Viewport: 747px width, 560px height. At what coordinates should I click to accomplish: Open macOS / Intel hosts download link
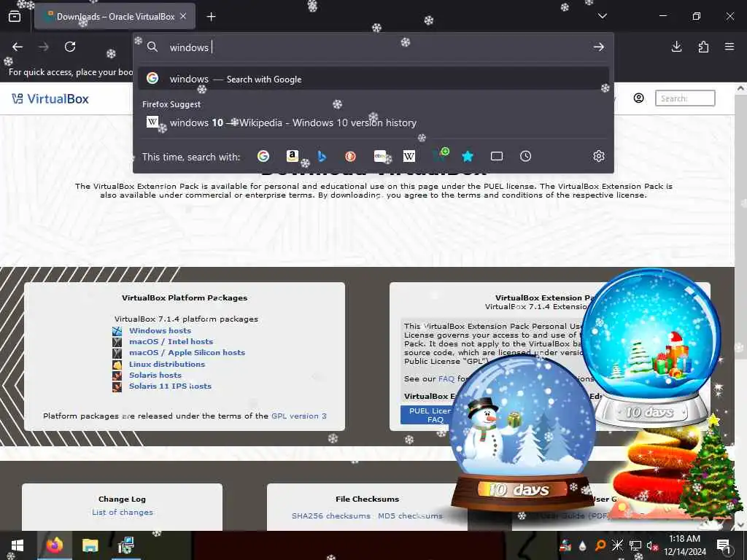tap(171, 341)
